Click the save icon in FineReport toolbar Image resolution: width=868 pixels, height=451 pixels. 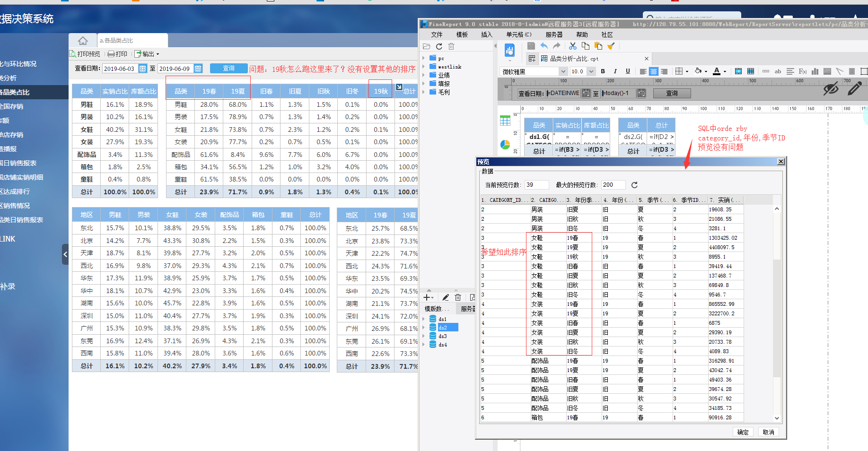531,46
